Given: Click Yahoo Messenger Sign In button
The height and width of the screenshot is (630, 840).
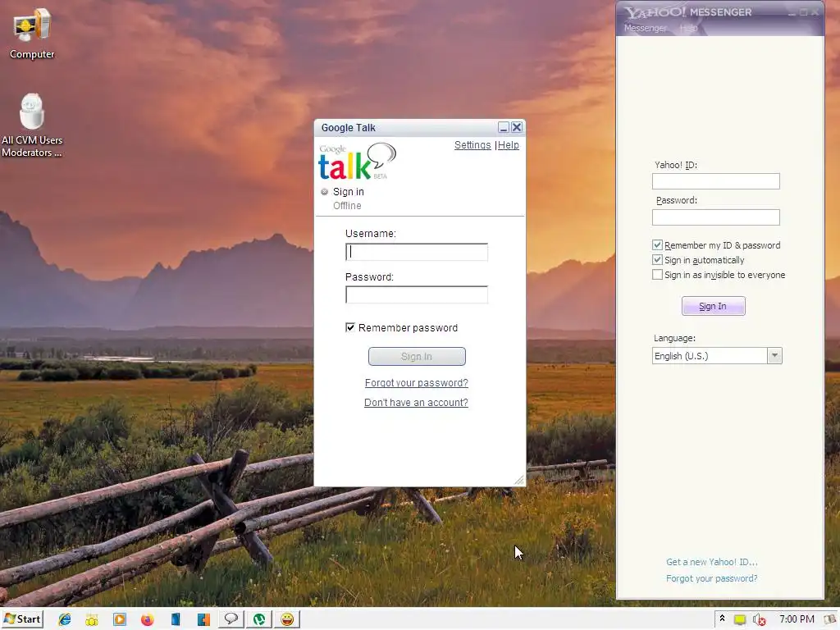Looking at the screenshot, I should coord(713,306).
